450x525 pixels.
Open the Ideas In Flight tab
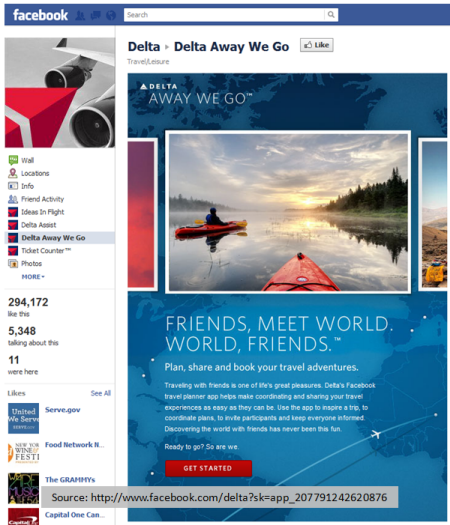43,212
